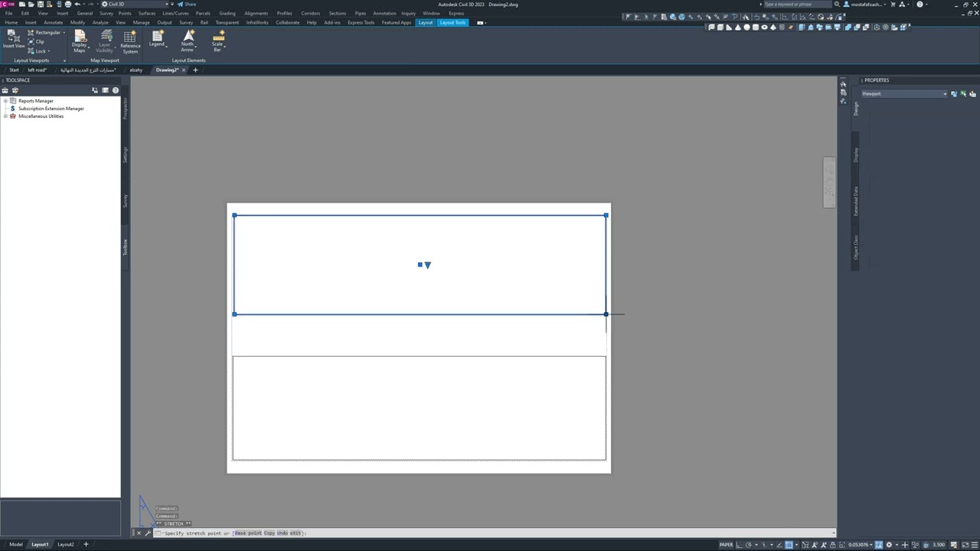Open the File menu
The width and height of the screenshot is (980, 551).
8,13
